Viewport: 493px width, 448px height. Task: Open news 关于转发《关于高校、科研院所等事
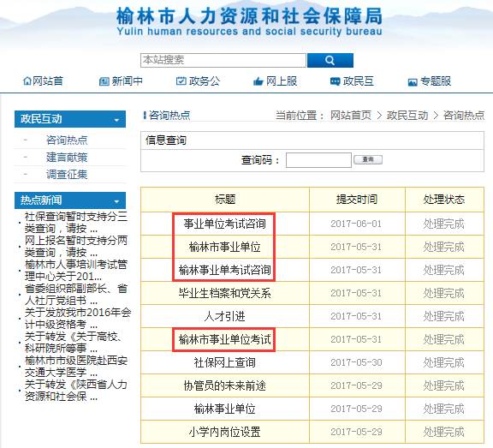click(x=74, y=343)
